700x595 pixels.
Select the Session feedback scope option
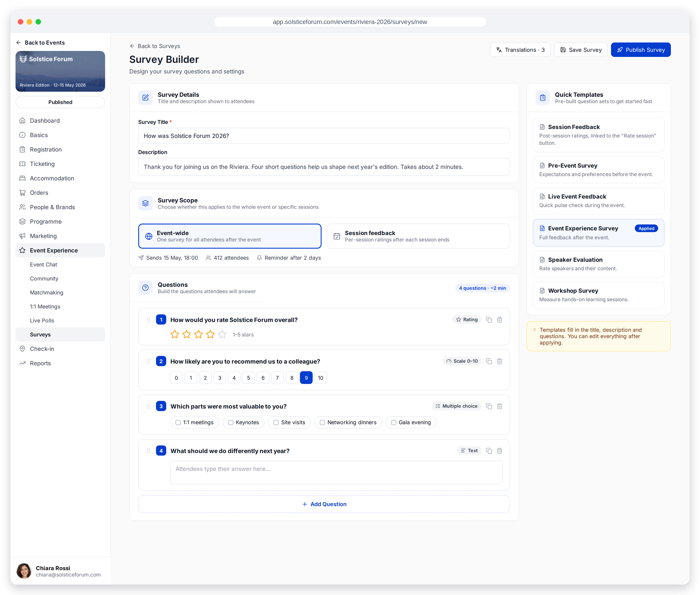click(418, 236)
